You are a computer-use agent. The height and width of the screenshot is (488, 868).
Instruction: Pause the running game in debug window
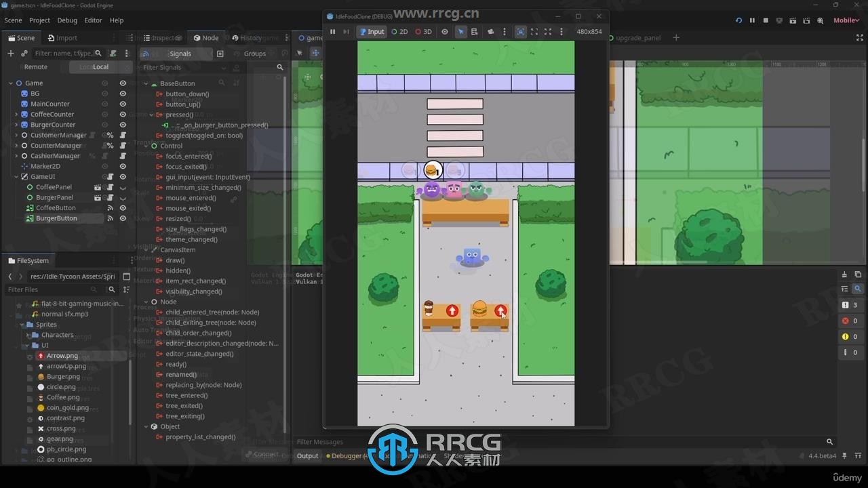point(332,32)
